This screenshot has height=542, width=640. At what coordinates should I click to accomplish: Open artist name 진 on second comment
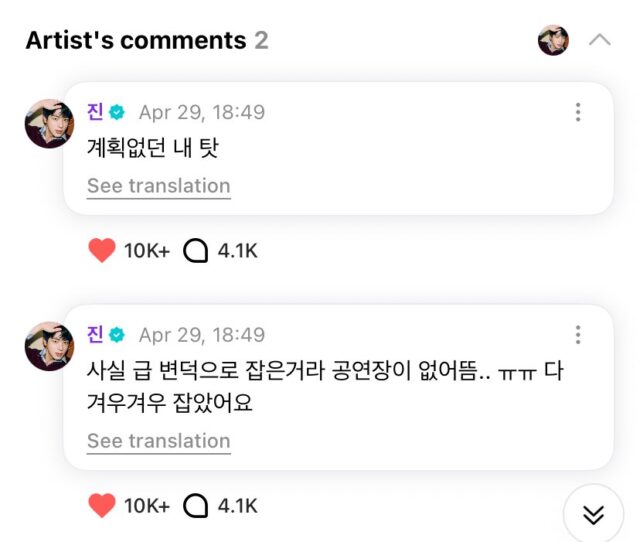click(x=96, y=335)
